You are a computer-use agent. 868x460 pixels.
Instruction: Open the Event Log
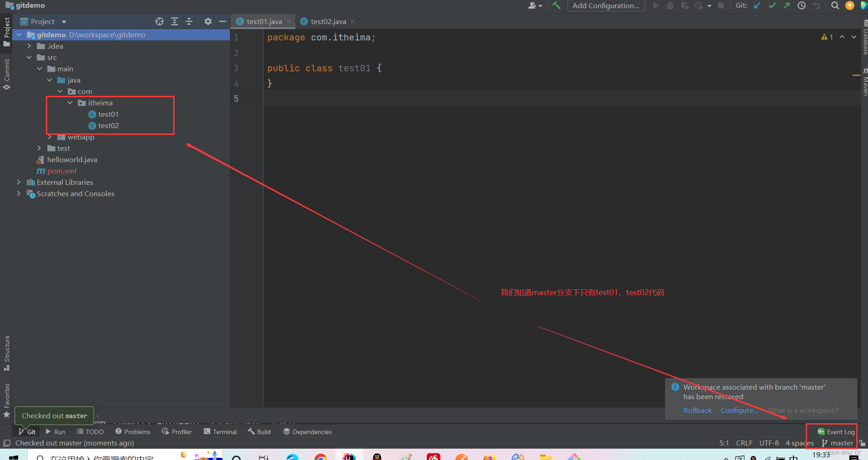(836, 431)
